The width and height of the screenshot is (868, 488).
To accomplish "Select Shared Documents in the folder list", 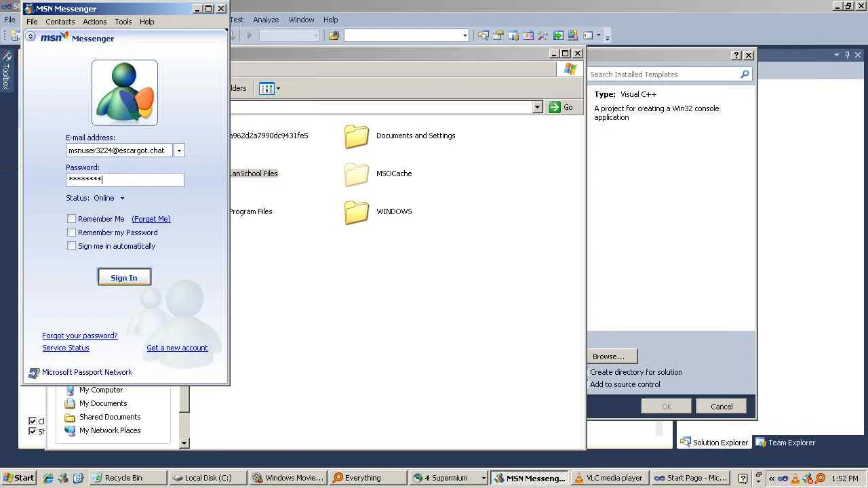I will pos(110,417).
